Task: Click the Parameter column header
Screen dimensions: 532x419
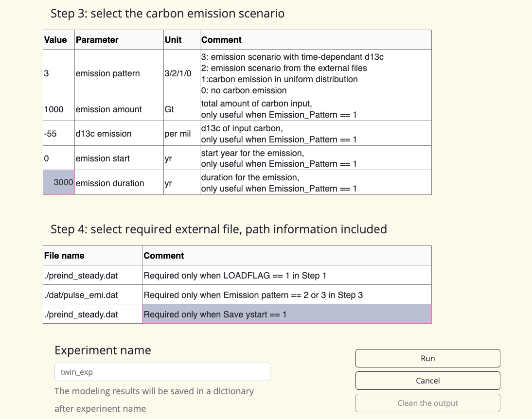Action: (x=119, y=40)
